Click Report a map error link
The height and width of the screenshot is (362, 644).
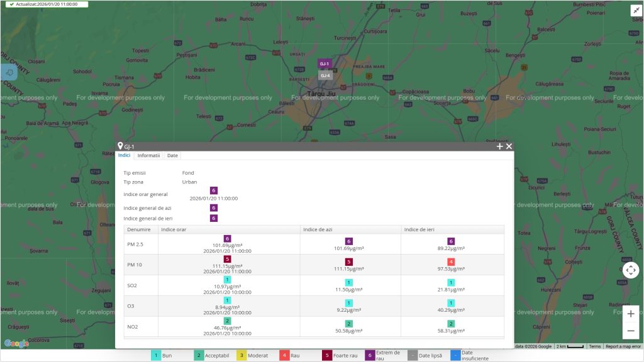point(623,346)
